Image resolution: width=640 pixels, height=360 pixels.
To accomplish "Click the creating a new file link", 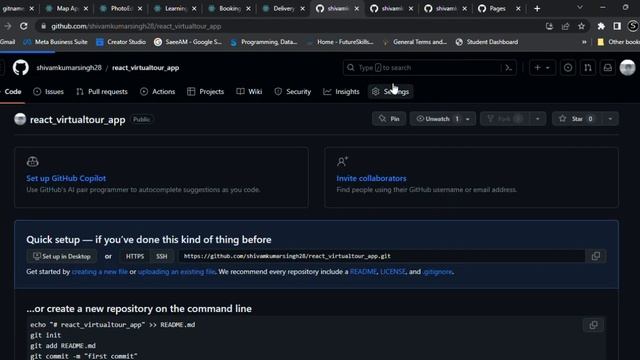I will tap(100, 271).
